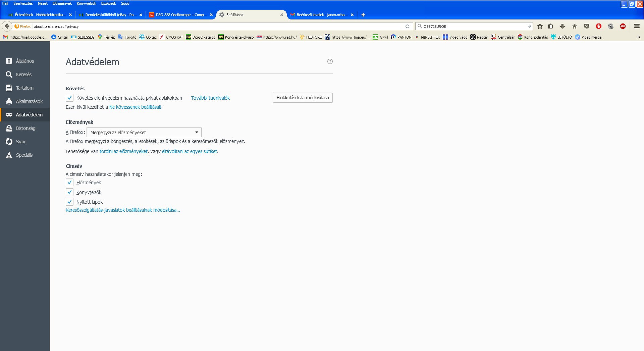This screenshot has height=351, width=644.
Task: Select the Adatvédelem sidebar category
Action: (x=25, y=115)
